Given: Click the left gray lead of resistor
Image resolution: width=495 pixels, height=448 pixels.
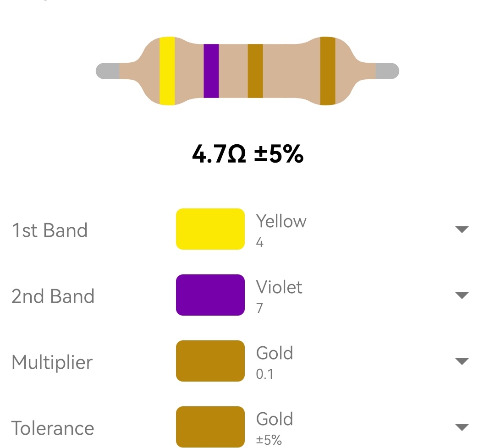Looking at the screenshot, I should tap(108, 71).
